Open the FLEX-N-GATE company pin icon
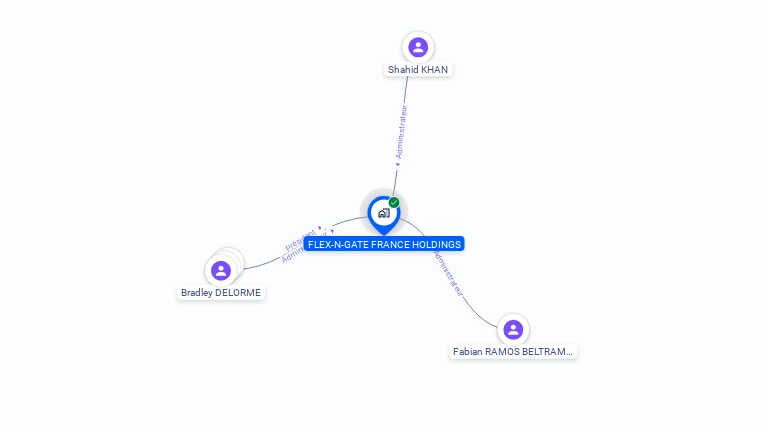This screenshot has width=768, height=432. click(384, 215)
